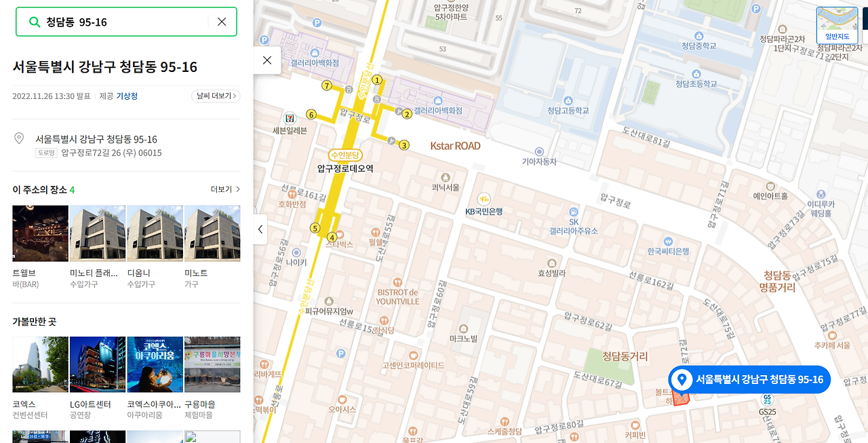Viewport: 868px width, 443px height.
Task: Click the KB국민은행 bank icon
Action: [484, 199]
